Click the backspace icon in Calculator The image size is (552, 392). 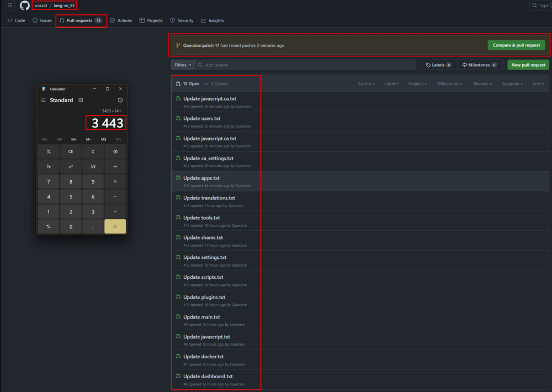(115, 151)
